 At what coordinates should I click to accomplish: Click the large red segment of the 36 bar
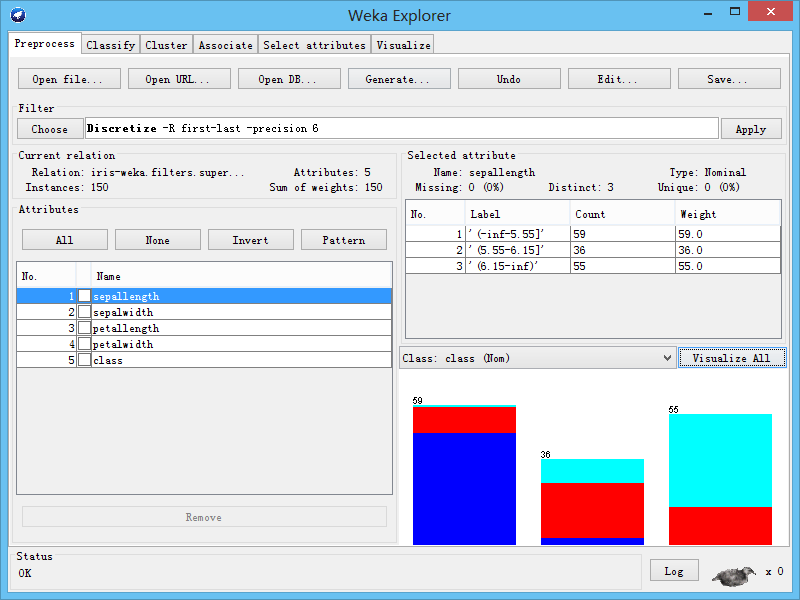[592, 510]
